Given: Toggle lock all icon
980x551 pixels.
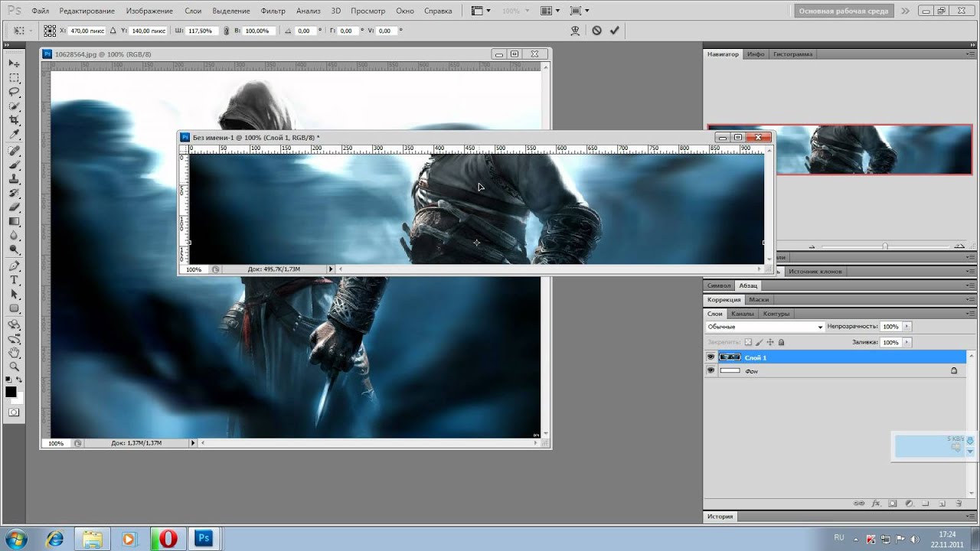Looking at the screenshot, I should [781, 342].
